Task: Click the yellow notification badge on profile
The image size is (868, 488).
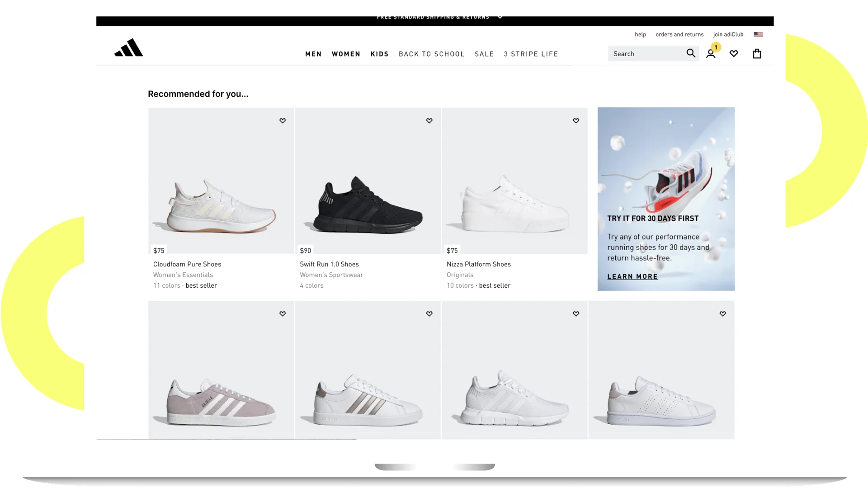Action: pyautogui.click(x=716, y=47)
